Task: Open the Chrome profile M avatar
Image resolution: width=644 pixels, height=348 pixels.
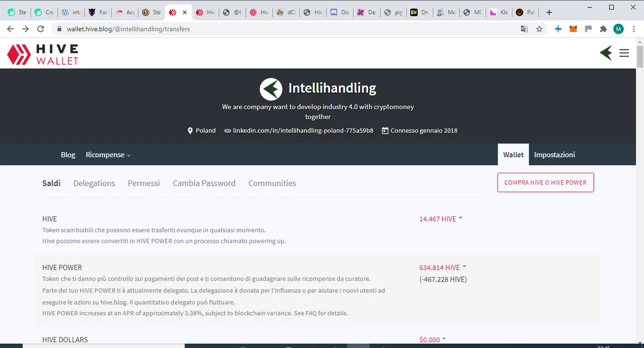Action: (x=618, y=29)
